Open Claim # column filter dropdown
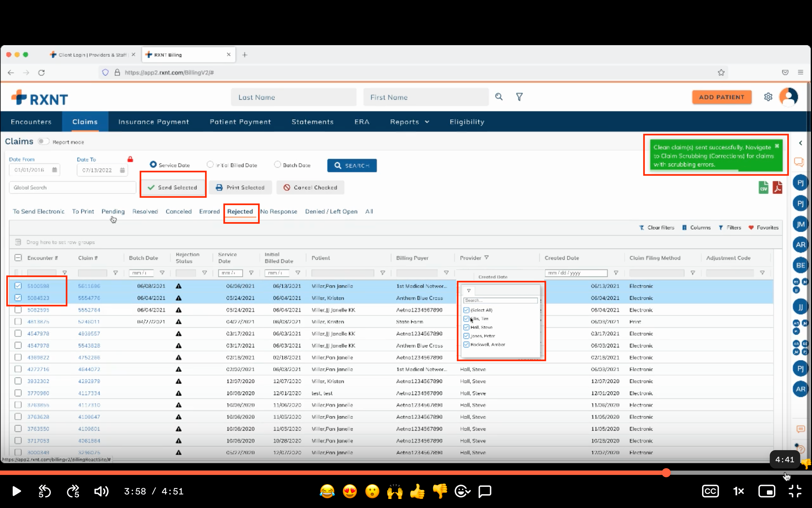 [x=115, y=273]
